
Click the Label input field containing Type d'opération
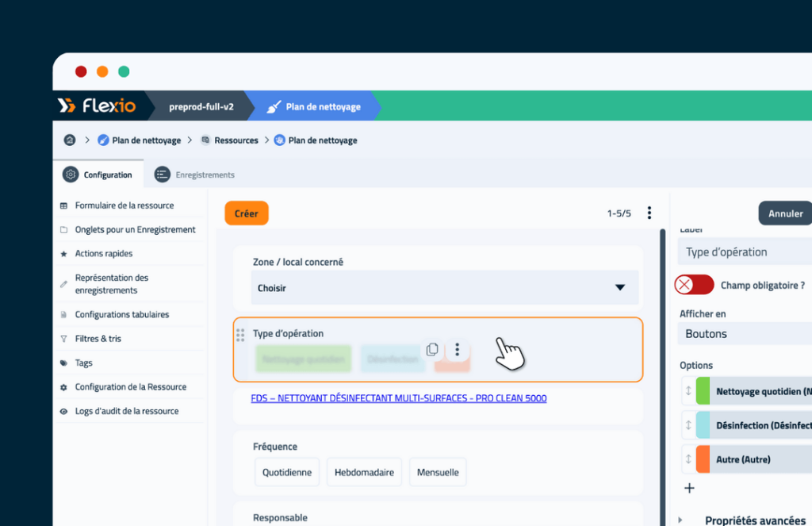coord(745,252)
